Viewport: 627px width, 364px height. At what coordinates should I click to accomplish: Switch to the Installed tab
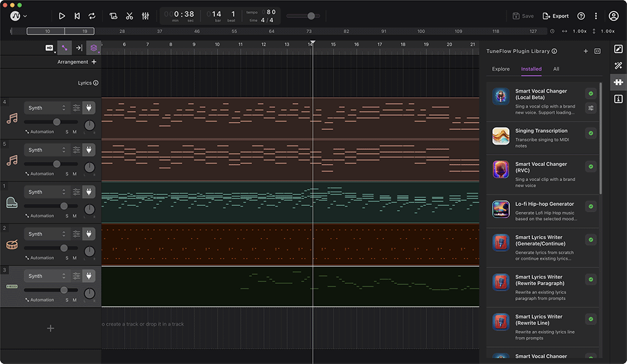[531, 69]
